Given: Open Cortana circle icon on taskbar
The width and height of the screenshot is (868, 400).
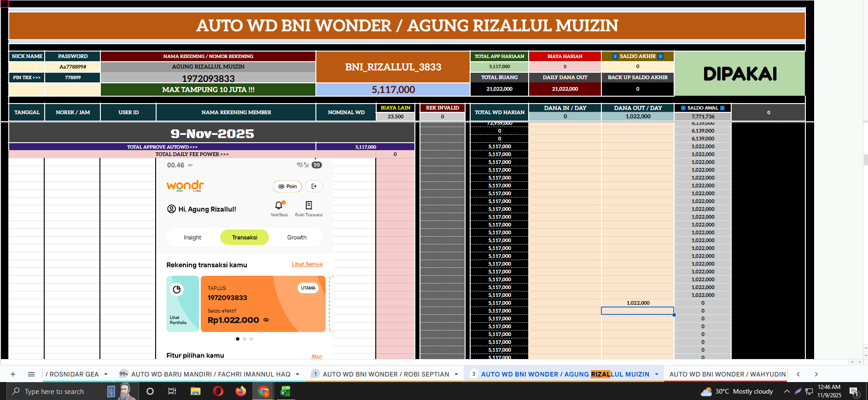Looking at the screenshot, I should (150, 391).
